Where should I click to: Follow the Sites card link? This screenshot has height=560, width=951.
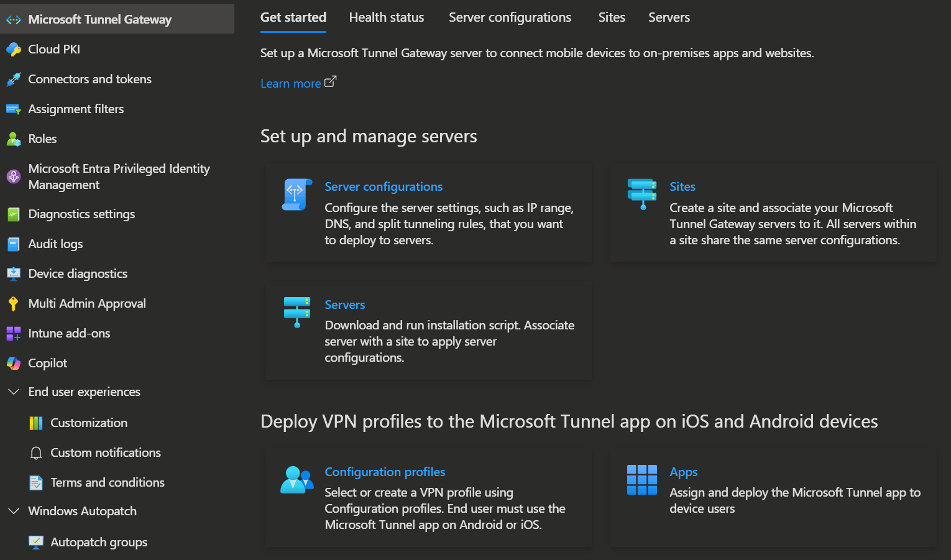682,186
